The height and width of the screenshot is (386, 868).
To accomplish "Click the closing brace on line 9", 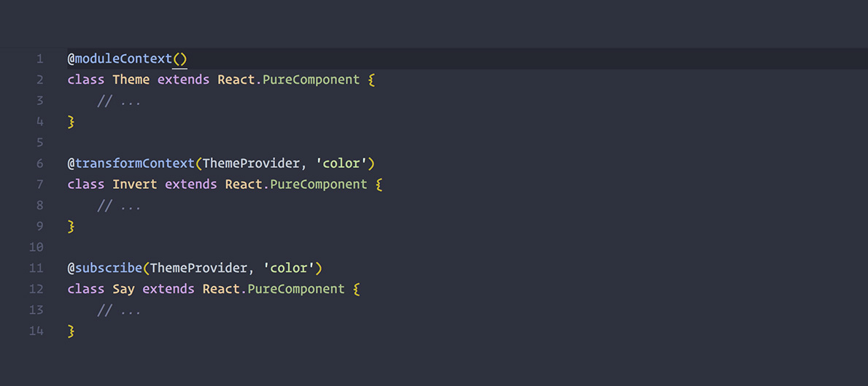I will 71,226.
